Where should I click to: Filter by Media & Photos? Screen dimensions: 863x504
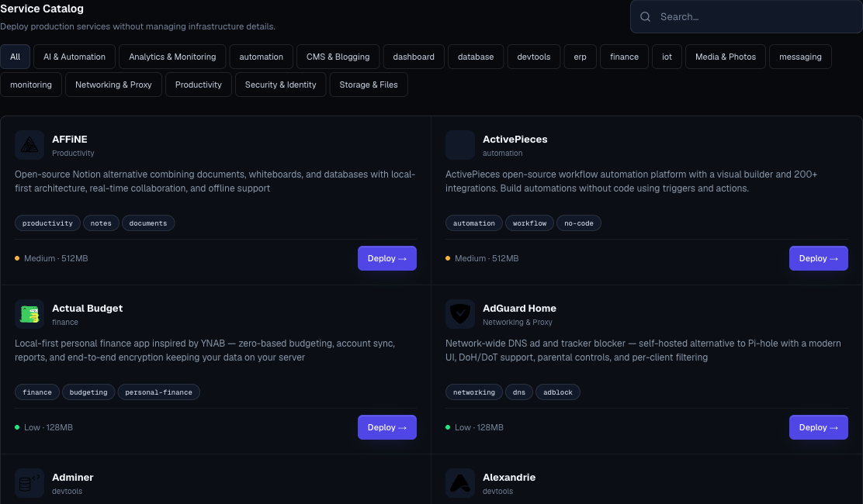pos(726,57)
